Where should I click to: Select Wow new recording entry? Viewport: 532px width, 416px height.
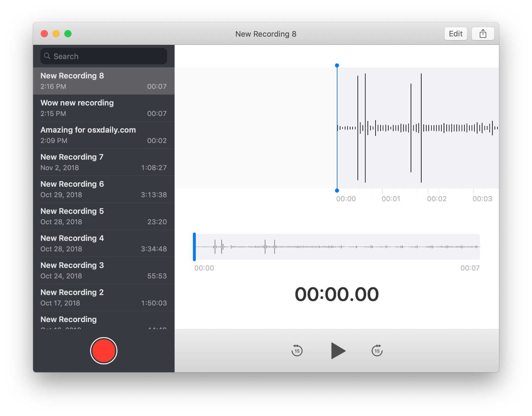pos(104,108)
